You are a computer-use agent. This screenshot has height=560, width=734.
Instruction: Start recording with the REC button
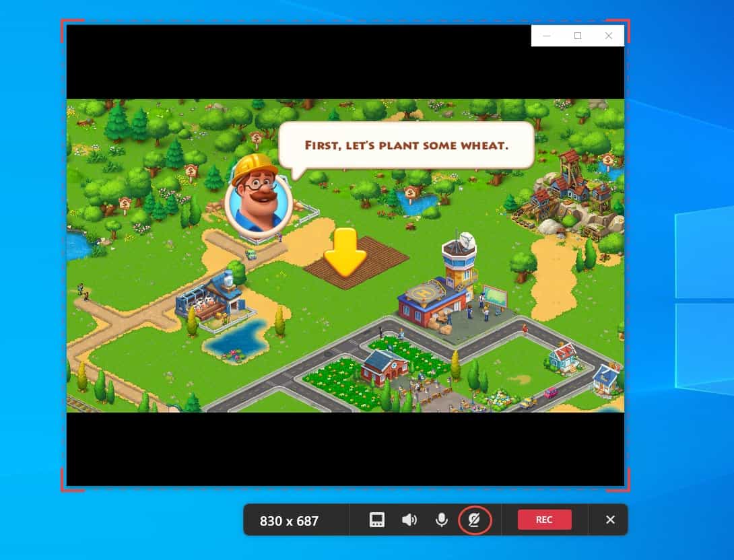[544, 520]
